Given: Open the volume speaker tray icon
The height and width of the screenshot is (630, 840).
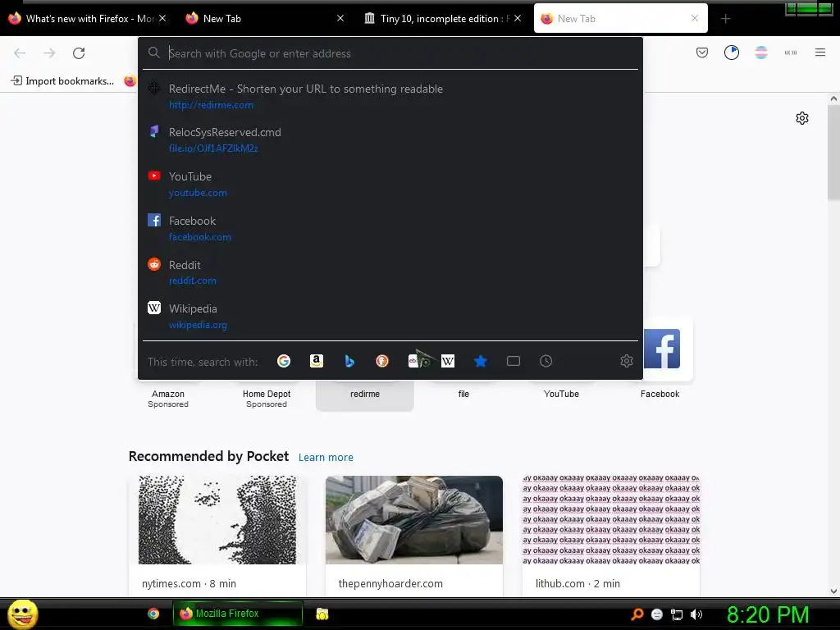Looking at the screenshot, I should click(696, 614).
